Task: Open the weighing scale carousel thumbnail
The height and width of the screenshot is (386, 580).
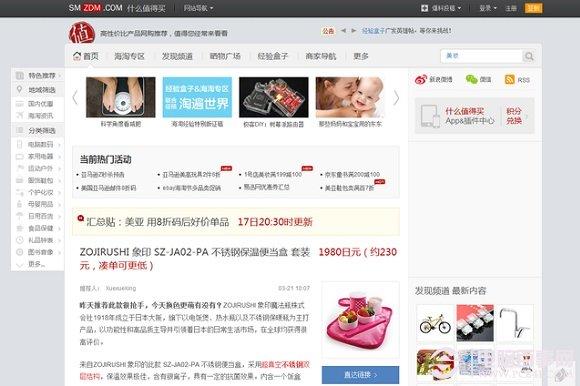Action: (121, 97)
